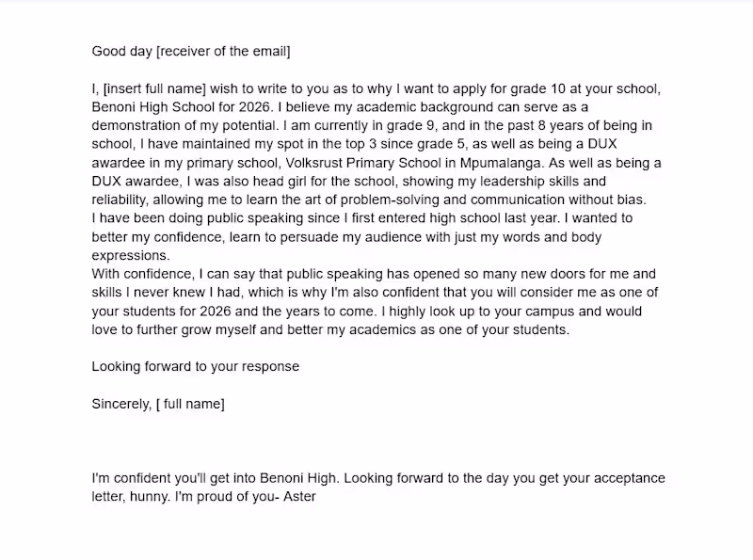The height and width of the screenshot is (560, 753).
Task: Click the line ending with "expressions."
Action: [131, 254]
